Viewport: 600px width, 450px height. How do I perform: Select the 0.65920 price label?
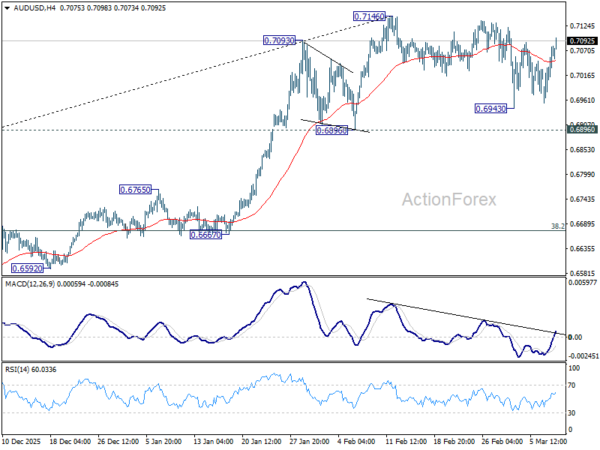tap(27, 269)
